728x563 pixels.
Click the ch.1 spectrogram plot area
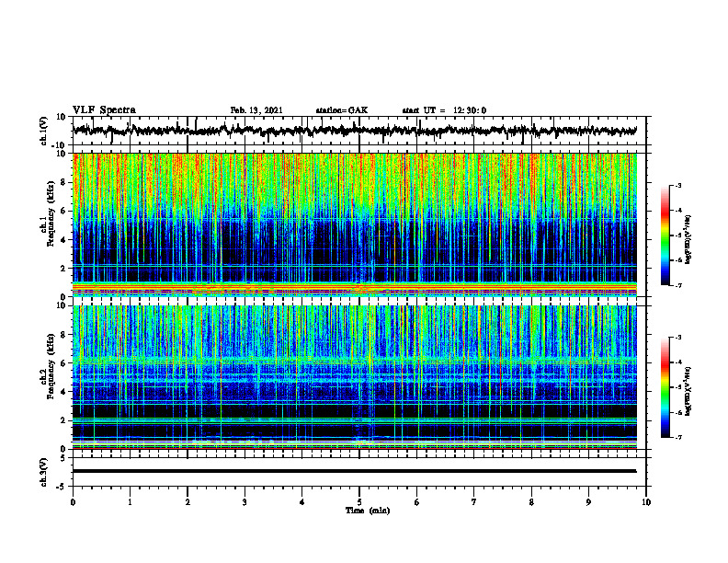pos(355,224)
